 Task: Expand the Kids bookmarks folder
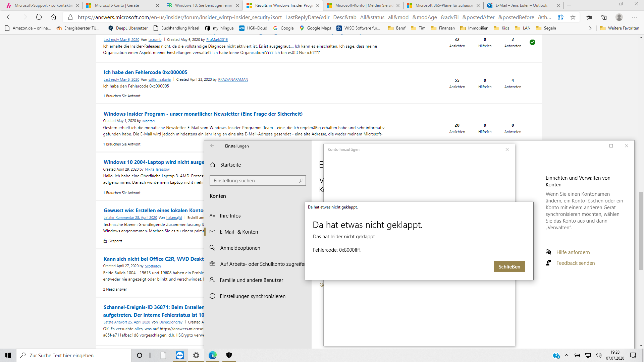(x=501, y=28)
